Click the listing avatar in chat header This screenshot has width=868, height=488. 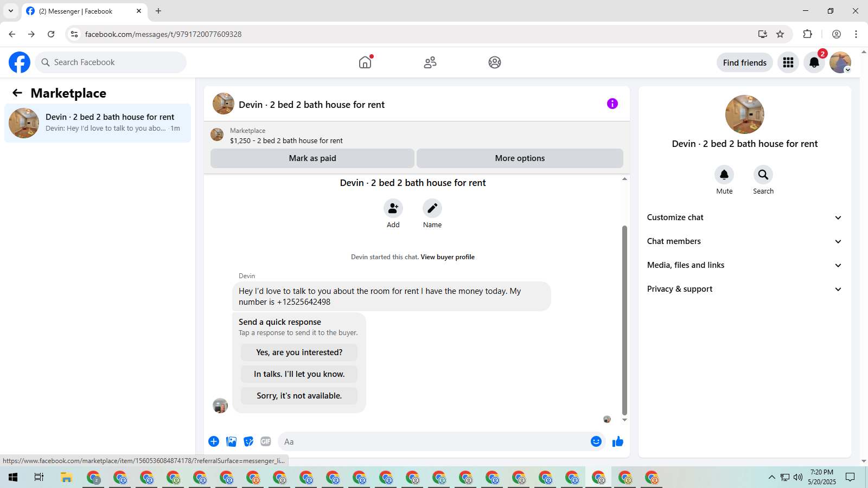tap(224, 104)
